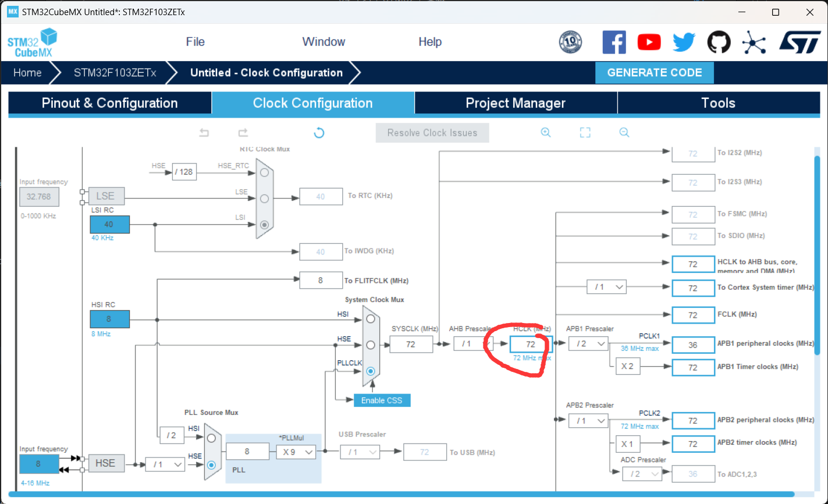Select HSE radio in RTC Clock Mux

[265, 172]
